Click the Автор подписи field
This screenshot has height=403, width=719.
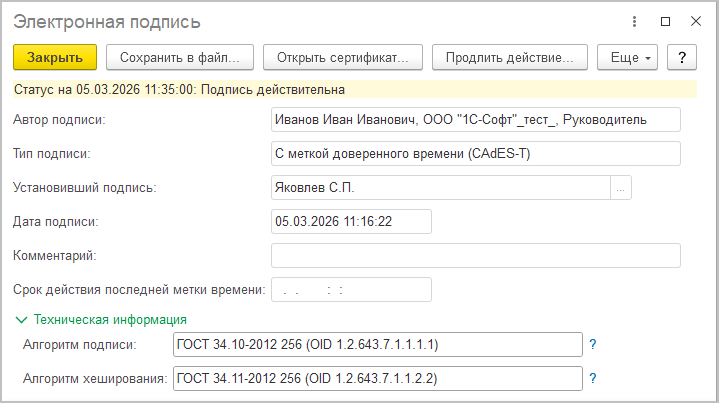(x=475, y=120)
